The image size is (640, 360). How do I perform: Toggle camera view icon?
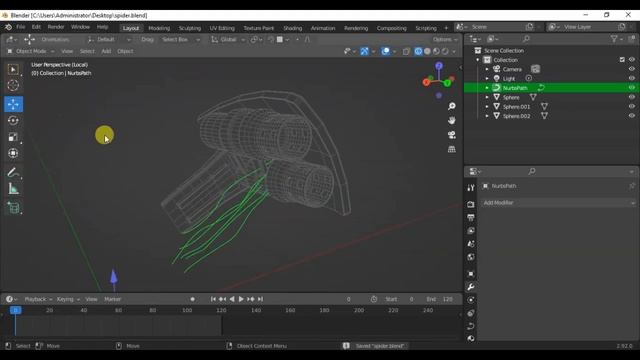pyautogui.click(x=451, y=135)
